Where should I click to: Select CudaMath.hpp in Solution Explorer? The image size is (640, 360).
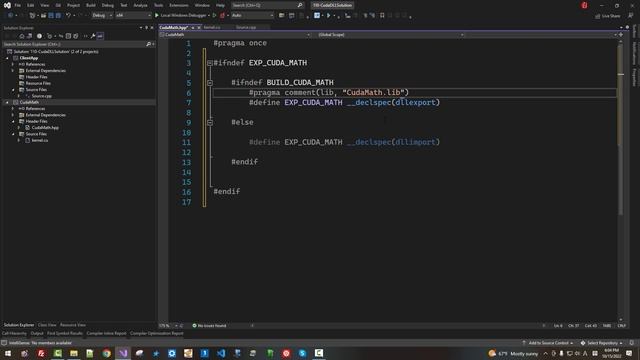tap(45, 128)
